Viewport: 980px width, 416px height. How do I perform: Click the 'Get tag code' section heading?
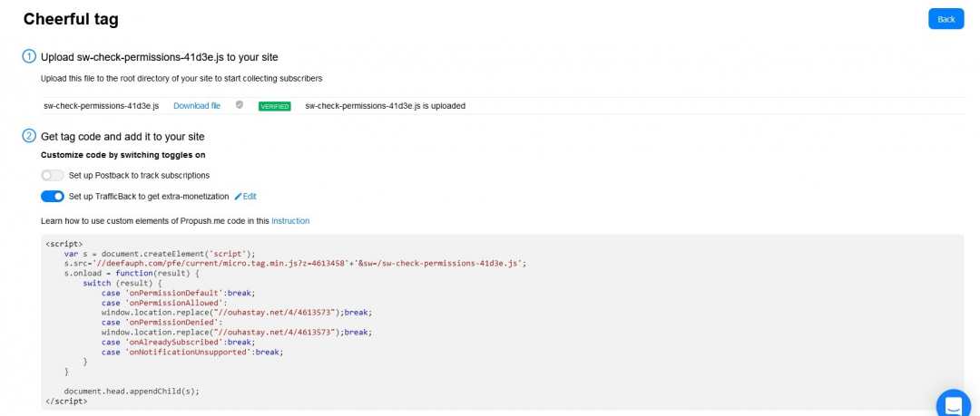(122, 136)
